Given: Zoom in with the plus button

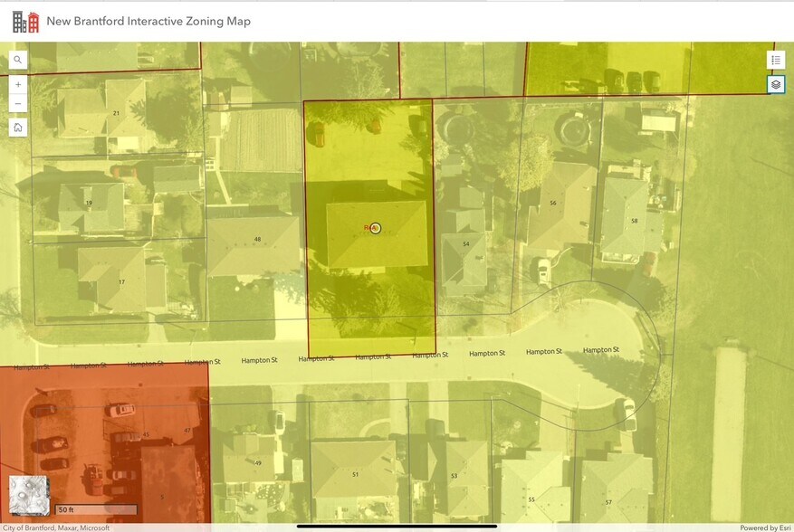Looking at the screenshot, I should tap(18, 84).
